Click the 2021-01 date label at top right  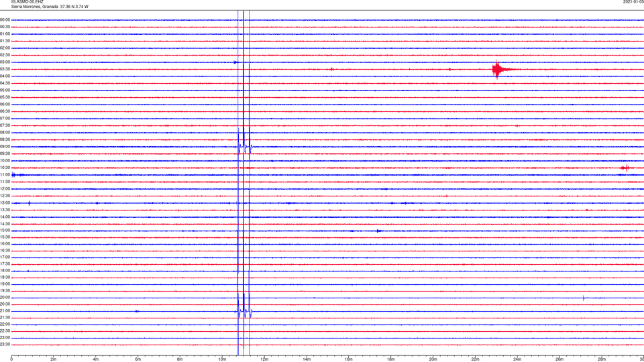[x=633, y=1]
